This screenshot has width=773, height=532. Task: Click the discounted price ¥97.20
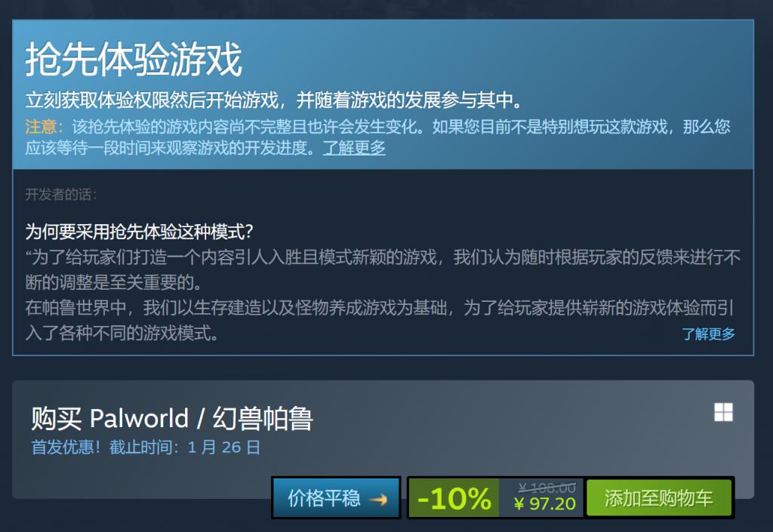coord(545,504)
